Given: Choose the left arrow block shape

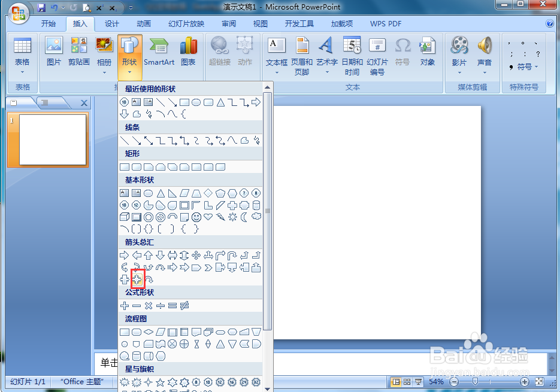Looking at the screenshot, I should pyautogui.click(x=137, y=256).
